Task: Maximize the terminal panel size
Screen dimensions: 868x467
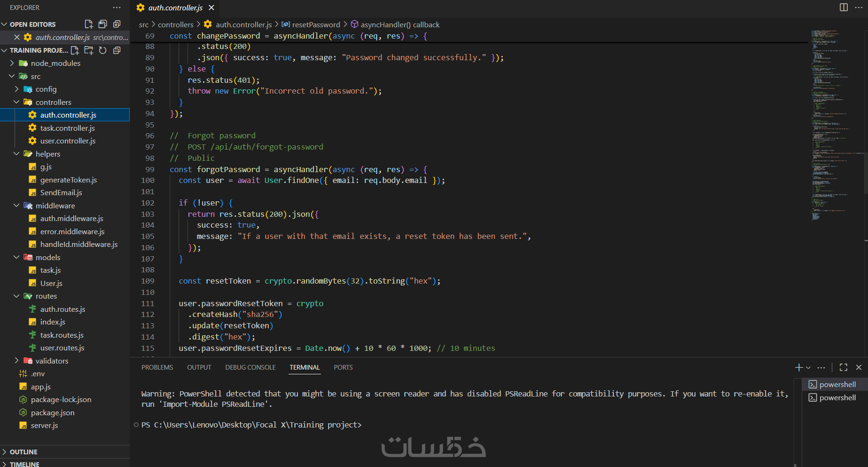Action: tap(844, 367)
